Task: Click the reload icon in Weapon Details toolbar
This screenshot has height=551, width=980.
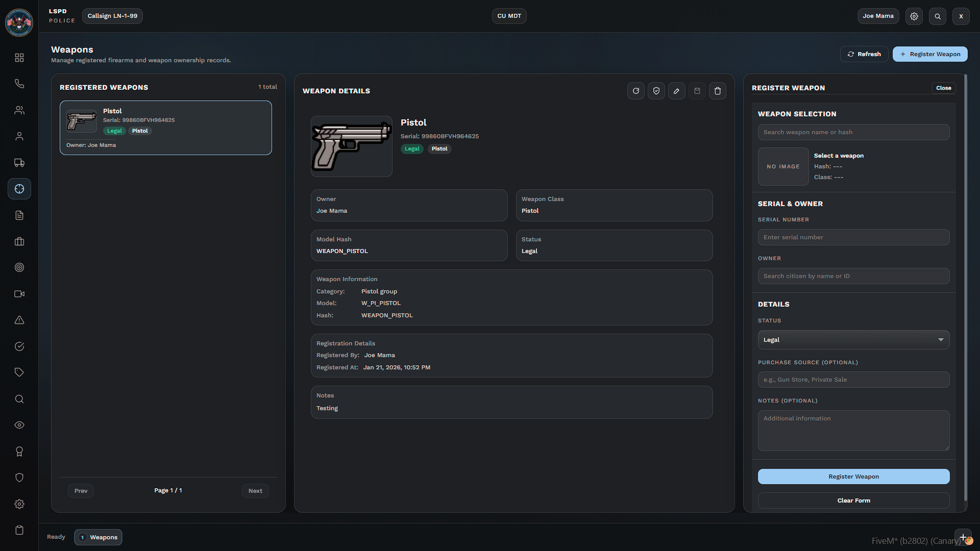Action: pos(635,91)
